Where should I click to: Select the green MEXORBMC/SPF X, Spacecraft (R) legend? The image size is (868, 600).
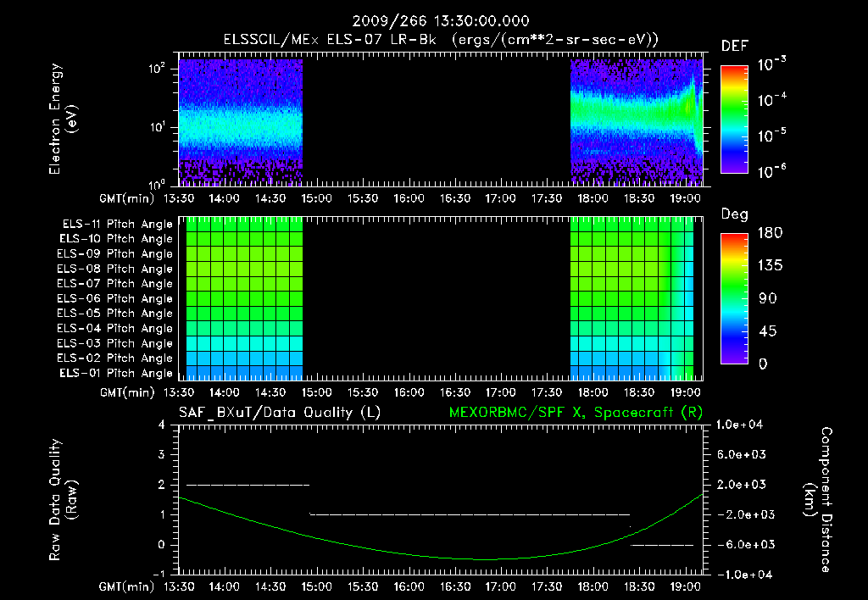[x=576, y=413]
